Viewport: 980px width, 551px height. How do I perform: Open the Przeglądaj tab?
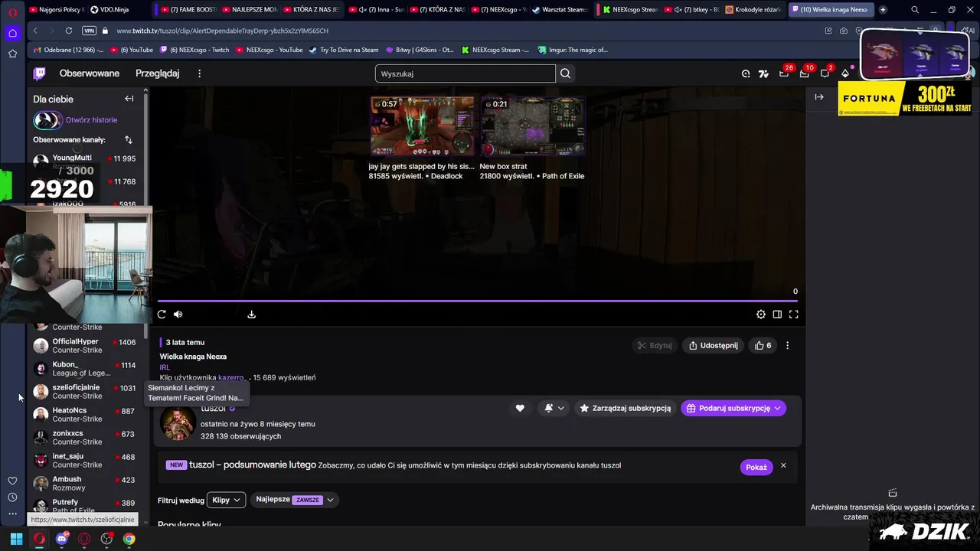click(157, 73)
